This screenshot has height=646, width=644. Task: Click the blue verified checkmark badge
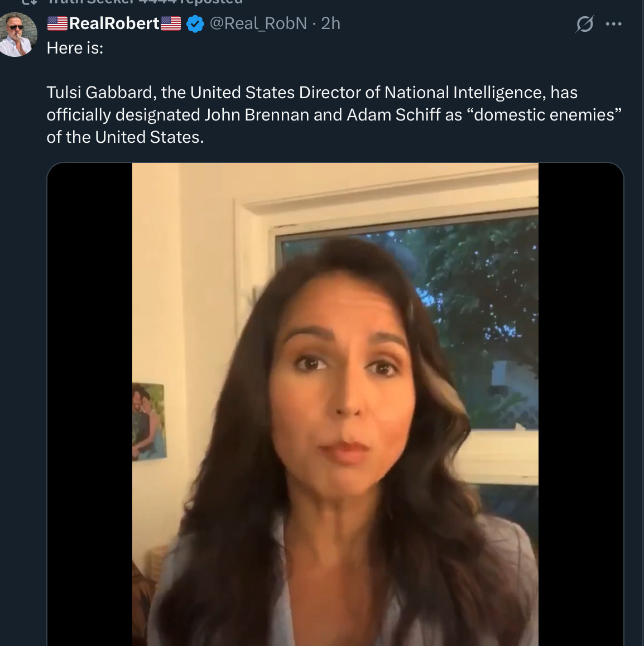[x=195, y=24]
